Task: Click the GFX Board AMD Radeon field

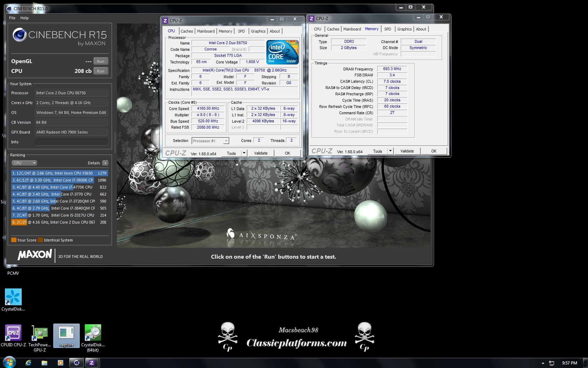Action: 71,132
